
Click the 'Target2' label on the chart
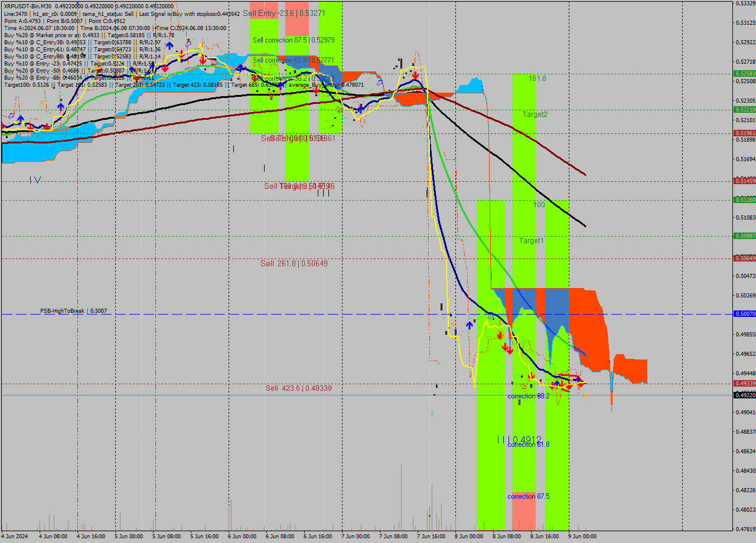pyautogui.click(x=535, y=115)
